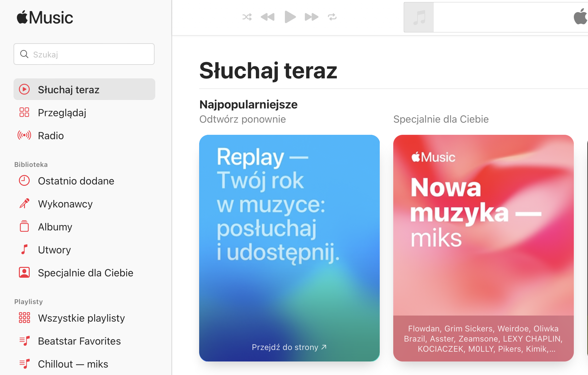Start playback with the play button
This screenshot has width=588, height=375.
pyautogui.click(x=290, y=17)
